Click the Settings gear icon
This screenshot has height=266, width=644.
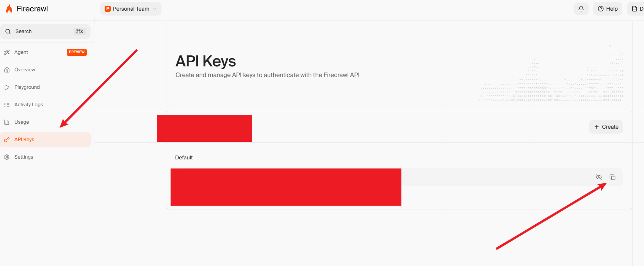point(7,157)
